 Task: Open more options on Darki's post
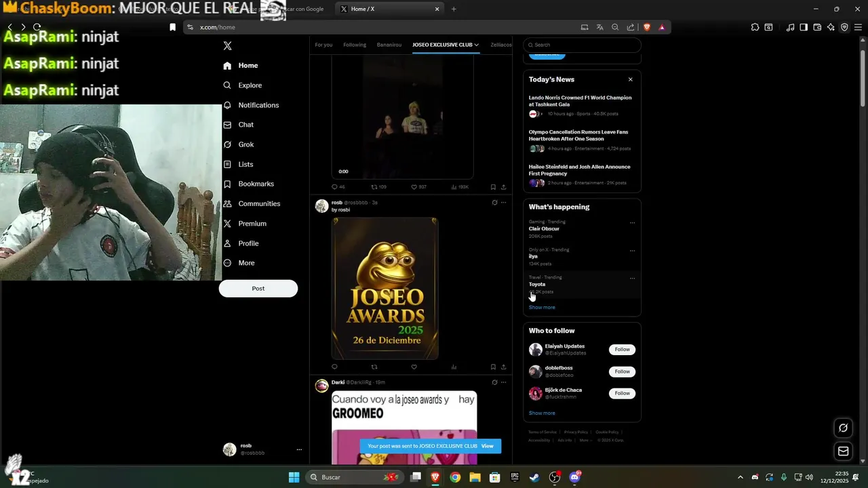[503, 382]
